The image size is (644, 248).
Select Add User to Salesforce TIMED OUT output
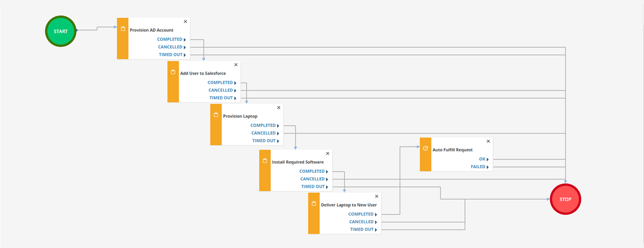point(223,98)
